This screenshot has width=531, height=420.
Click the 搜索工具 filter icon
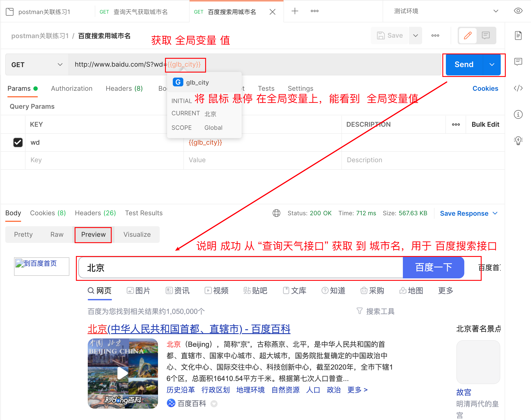click(359, 311)
